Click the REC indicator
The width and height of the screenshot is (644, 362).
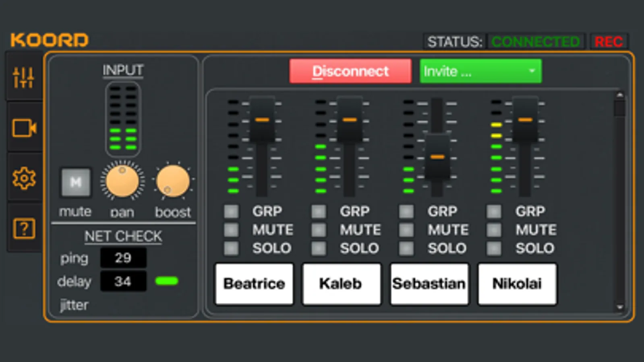(609, 41)
